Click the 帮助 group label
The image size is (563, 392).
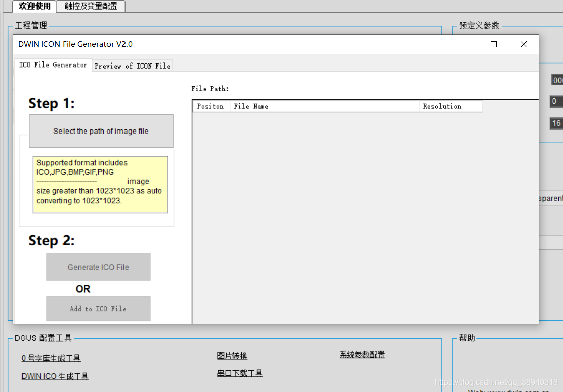pos(467,338)
